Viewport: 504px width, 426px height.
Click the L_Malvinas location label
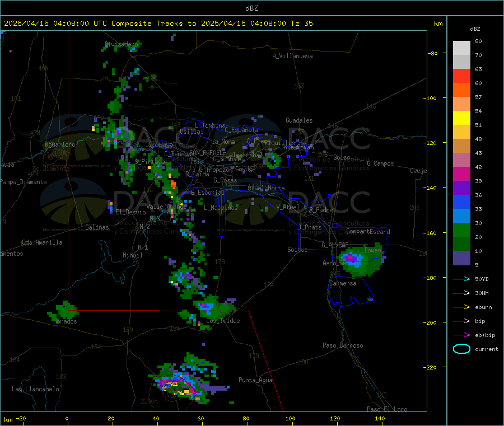coord(221,208)
